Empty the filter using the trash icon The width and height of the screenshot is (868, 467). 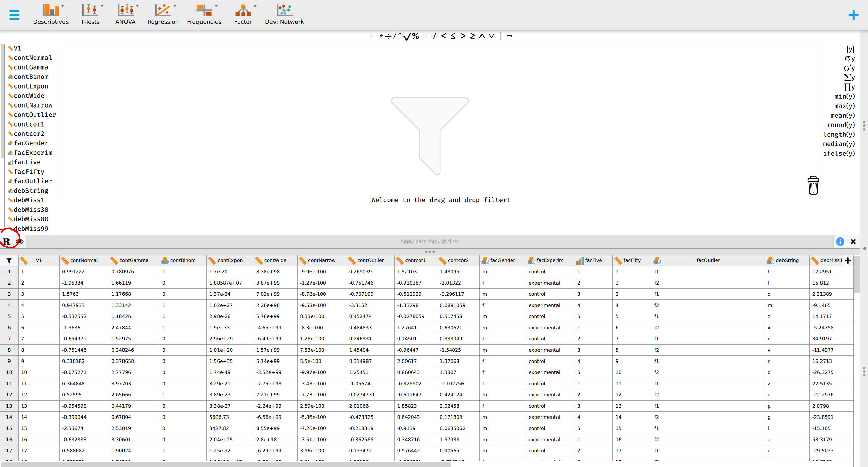(813, 185)
